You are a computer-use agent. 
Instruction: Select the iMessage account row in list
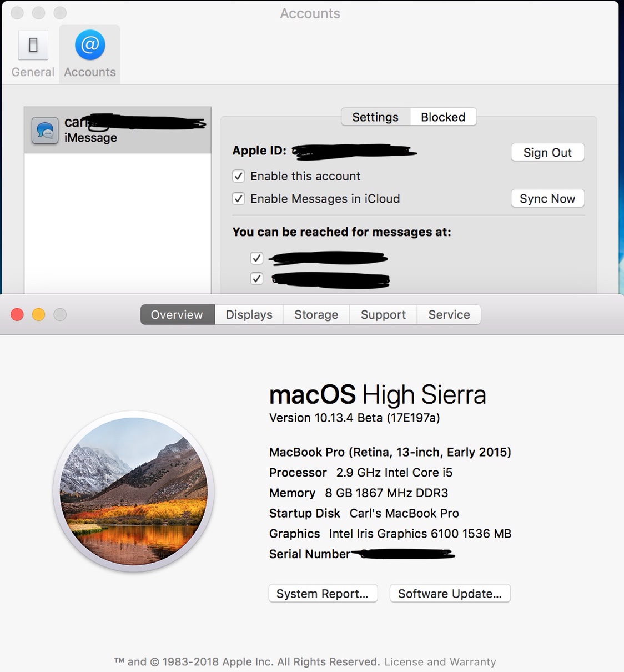118,130
